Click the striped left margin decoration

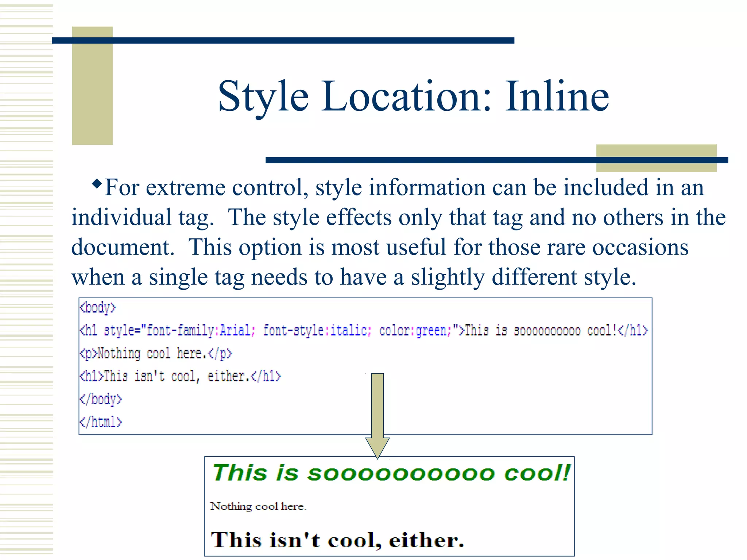[26, 280]
